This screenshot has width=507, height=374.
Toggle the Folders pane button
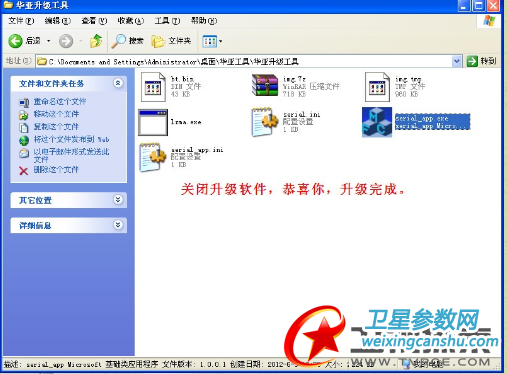pyautogui.click(x=171, y=41)
